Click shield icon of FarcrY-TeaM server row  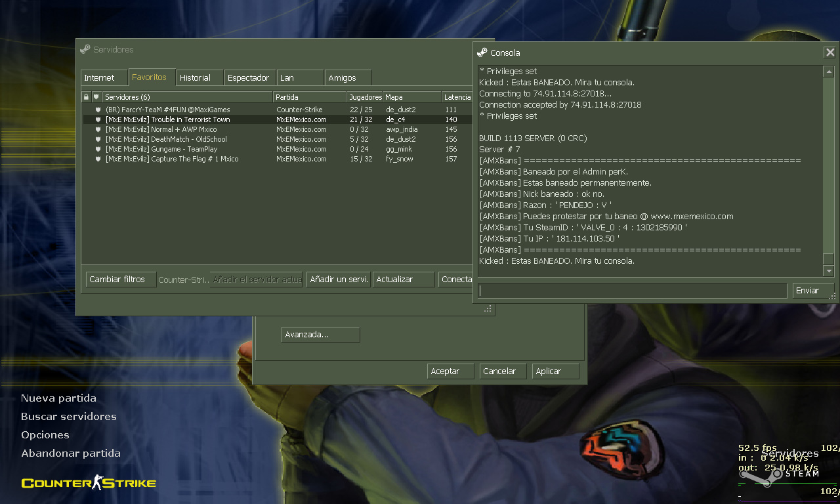point(98,110)
